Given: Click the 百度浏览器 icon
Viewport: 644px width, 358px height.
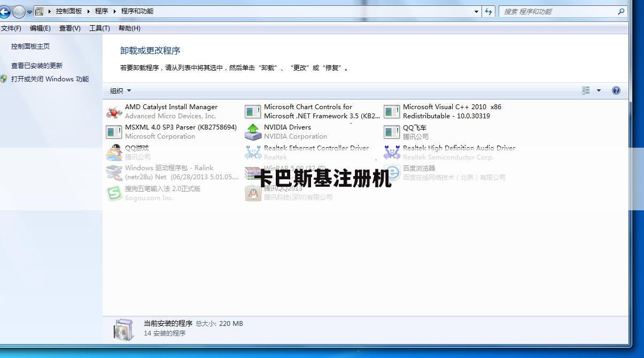Looking at the screenshot, I should [x=392, y=172].
